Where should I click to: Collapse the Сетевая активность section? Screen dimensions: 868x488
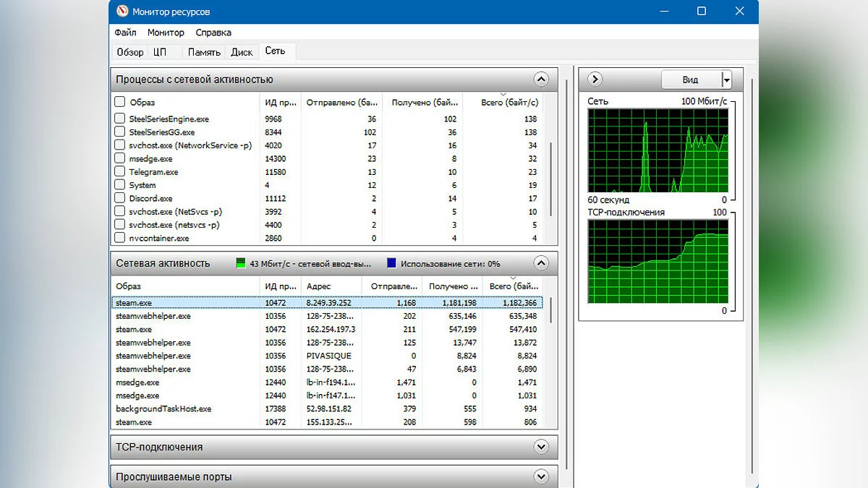tap(540, 263)
